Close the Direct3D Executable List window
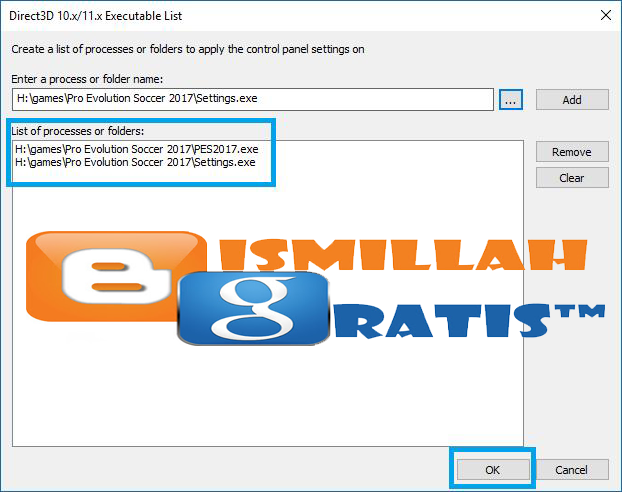Viewport: 622px width, 492px height. tap(606, 15)
